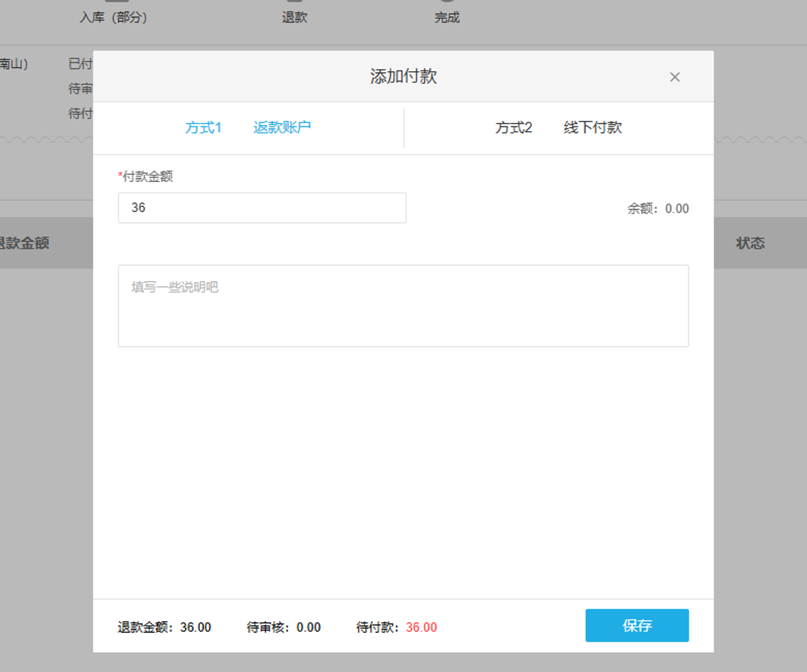Click the 退款 step in background page
Image resolution: width=807 pixels, height=672 pixels.
(x=295, y=17)
